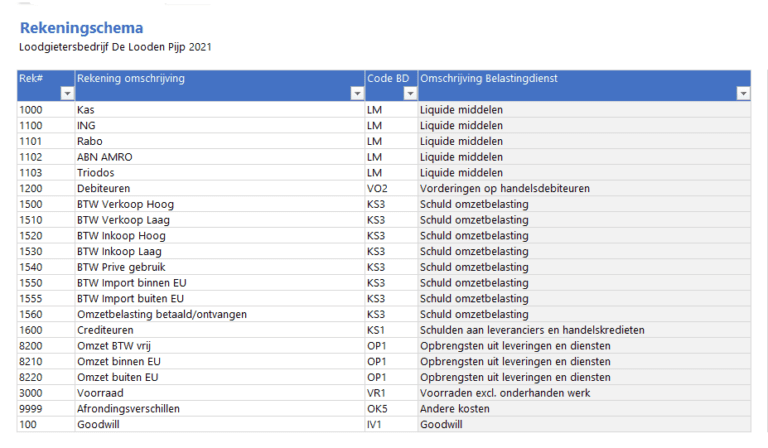
Task: Open the Rek# column filter dropdown
Action: pyautogui.click(x=67, y=93)
